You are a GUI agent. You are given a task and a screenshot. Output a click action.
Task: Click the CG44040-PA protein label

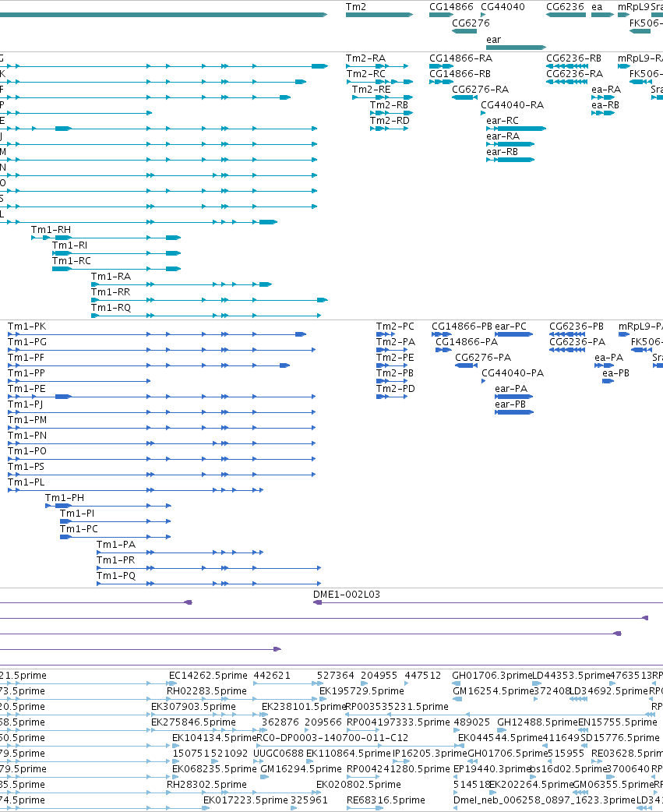pyautogui.click(x=513, y=372)
